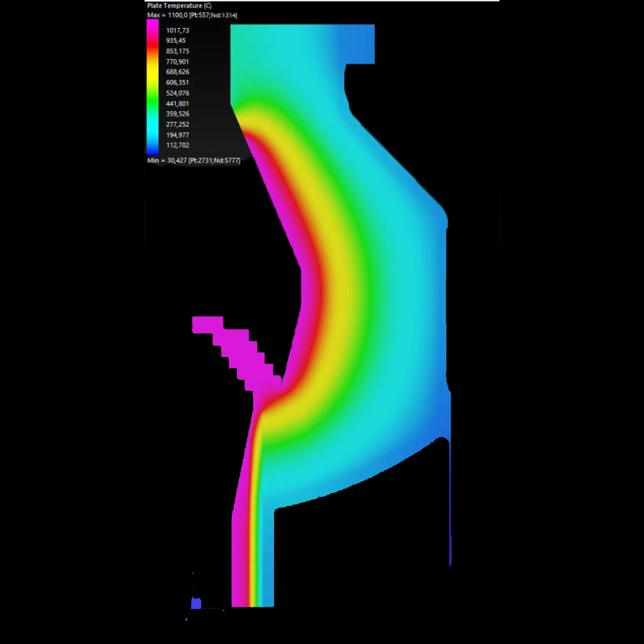
Task: Click the temperature legend color bar
Action: pos(152,87)
